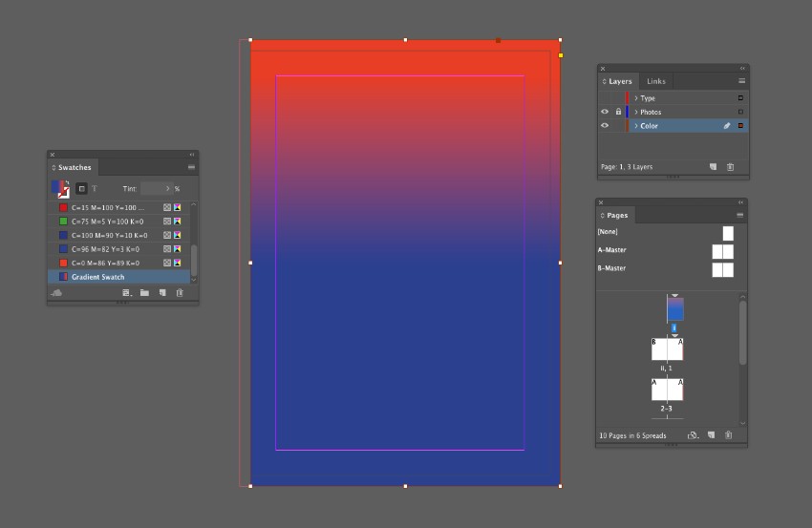Select the Pages tab
This screenshot has height=528, width=812.
tap(617, 216)
